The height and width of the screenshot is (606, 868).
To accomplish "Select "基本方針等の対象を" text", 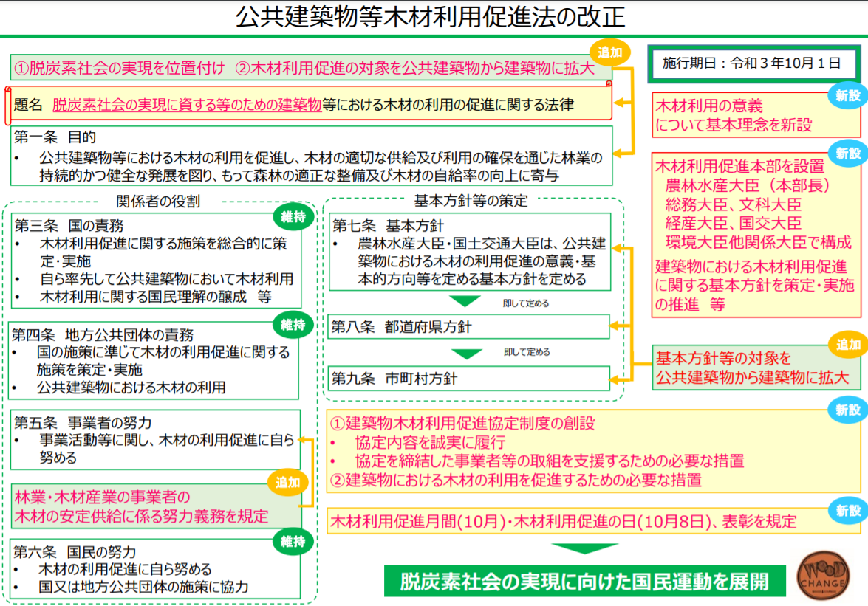I will click(x=723, y=358).
